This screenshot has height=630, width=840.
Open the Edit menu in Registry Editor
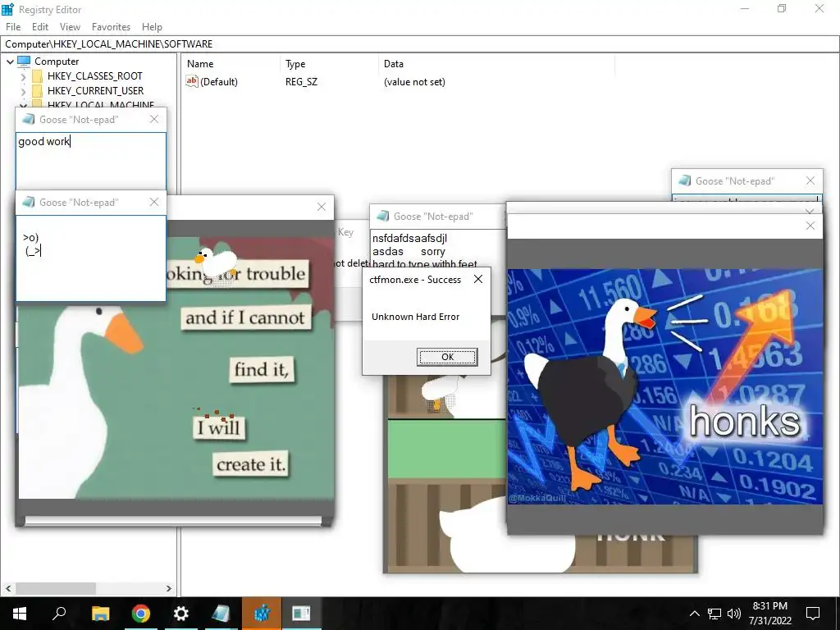39,27
